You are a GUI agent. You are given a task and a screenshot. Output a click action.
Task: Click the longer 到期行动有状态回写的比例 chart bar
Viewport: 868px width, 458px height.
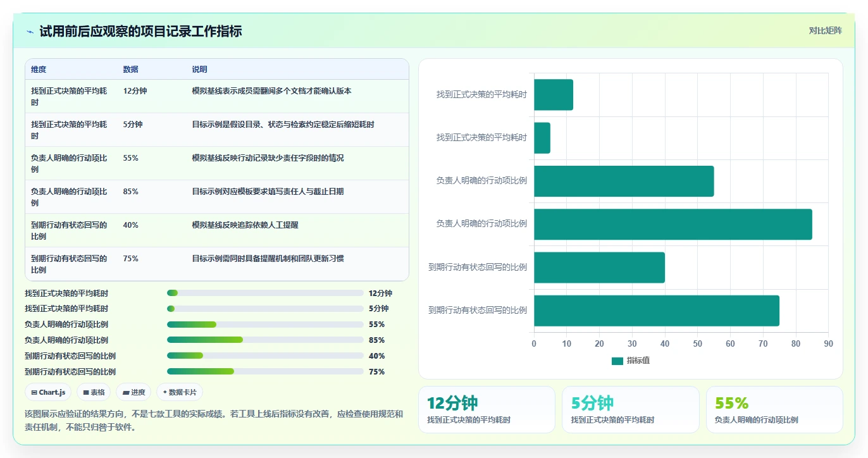657,311
